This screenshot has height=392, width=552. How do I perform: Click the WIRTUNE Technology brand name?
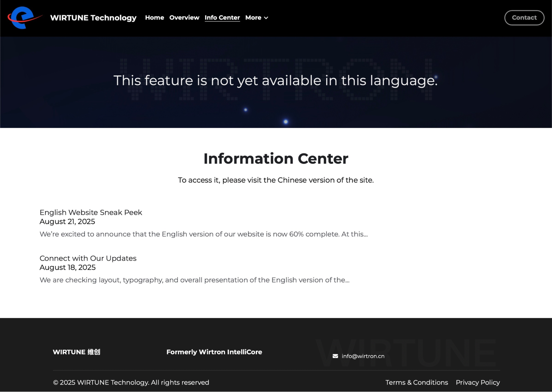click(93, 18)
